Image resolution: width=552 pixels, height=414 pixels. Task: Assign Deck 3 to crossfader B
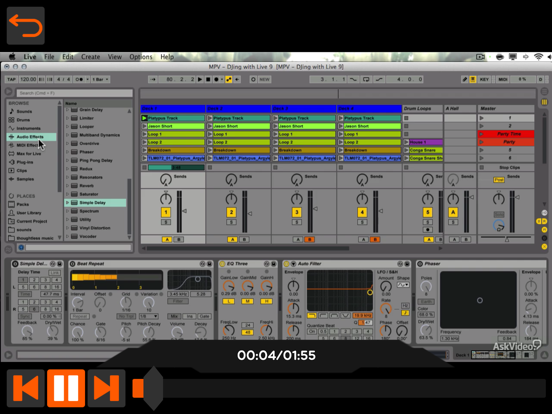point(309,240)
